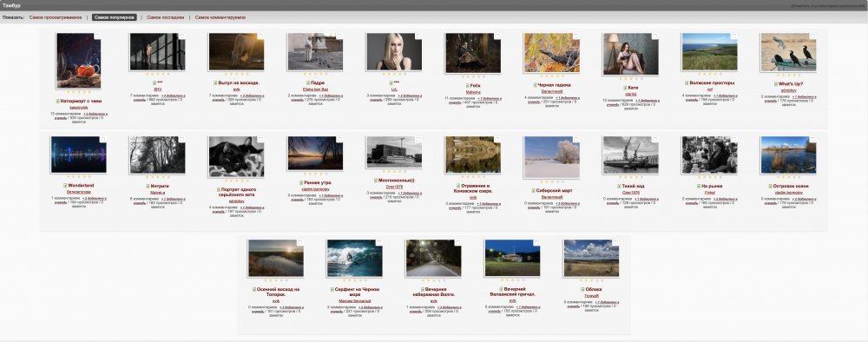Image resolution: width=868 pixels, height=342 pixels.
Task: Tick the checkbox on 'What's Up?' photo
Action: (812, 36)
